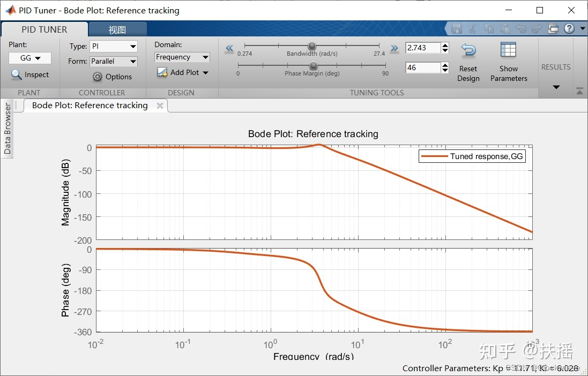The image size is (588, 376).
Task: Click the PLANT section label
Action: coord(29,93)
